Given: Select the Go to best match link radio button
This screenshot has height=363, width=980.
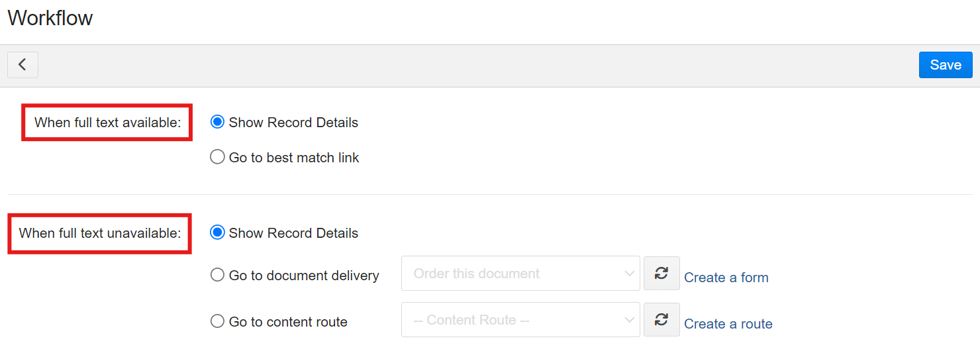Looking at the screenshot, I should pyautogui.click(x=217, y=158).
